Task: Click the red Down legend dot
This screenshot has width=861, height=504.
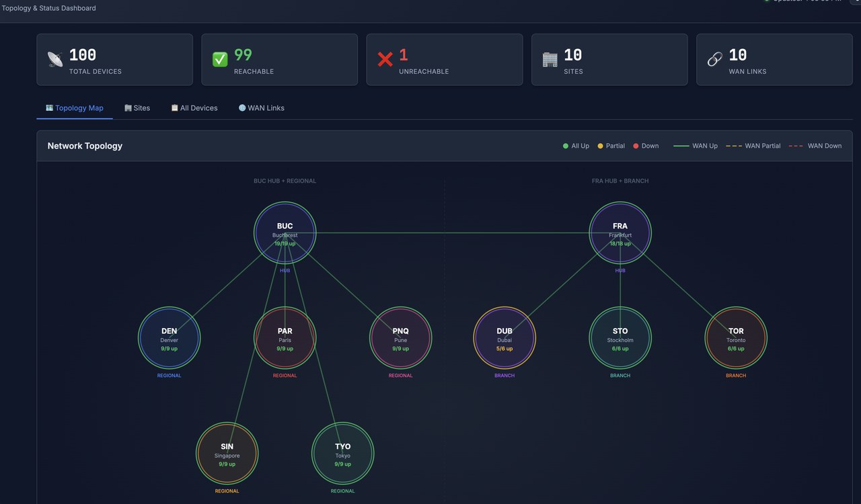Action: (636, 146)
